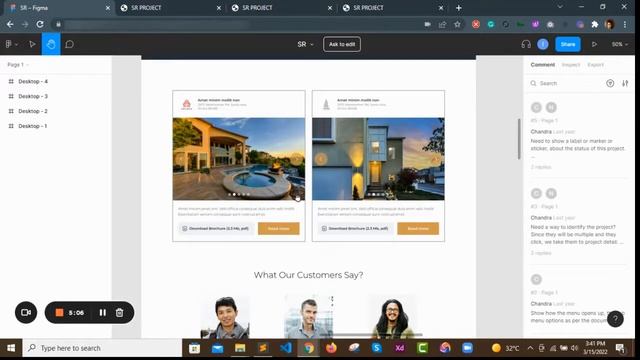Image resolution: width=640 pixels, height=360 pixels.
Task: Open a new browser tab
Action: coord(458,8)
